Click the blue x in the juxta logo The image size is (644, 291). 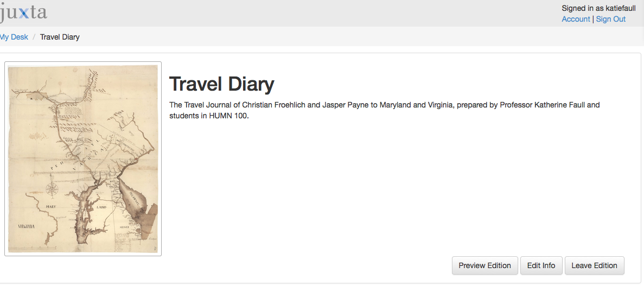click(x=23, y=12)
